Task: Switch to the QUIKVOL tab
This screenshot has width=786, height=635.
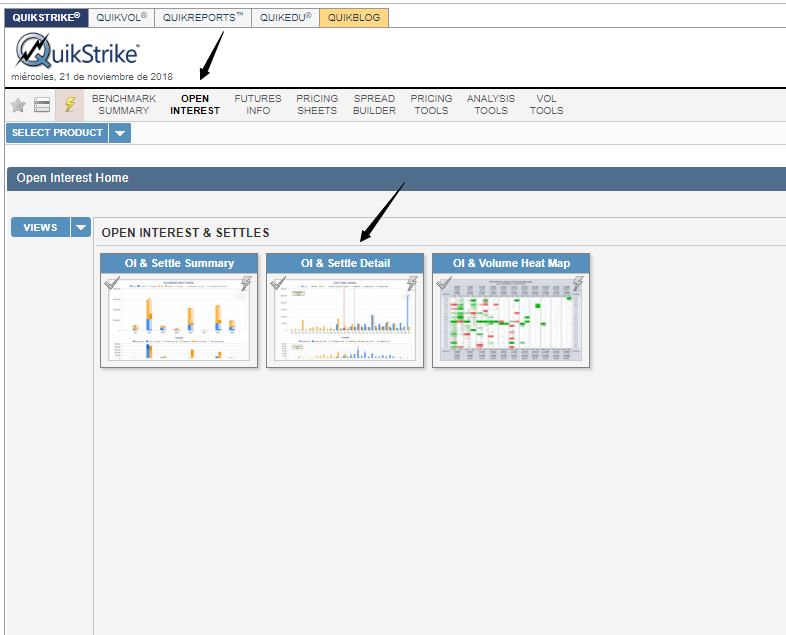Action: 121,18
